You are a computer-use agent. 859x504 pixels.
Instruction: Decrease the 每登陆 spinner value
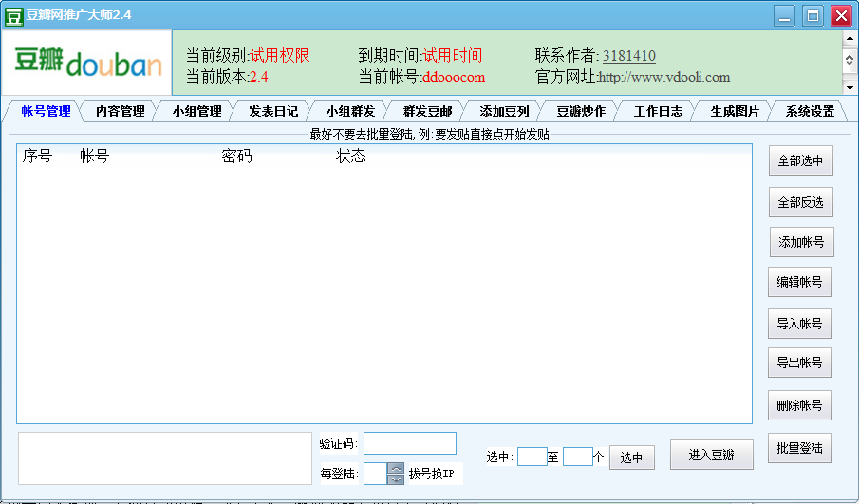pos(396,479)
